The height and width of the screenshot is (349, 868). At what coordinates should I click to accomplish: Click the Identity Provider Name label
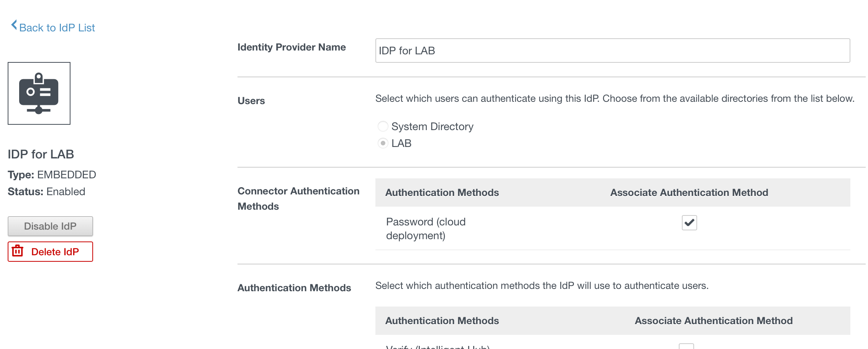pyautogui.click(x=292, y=47)
